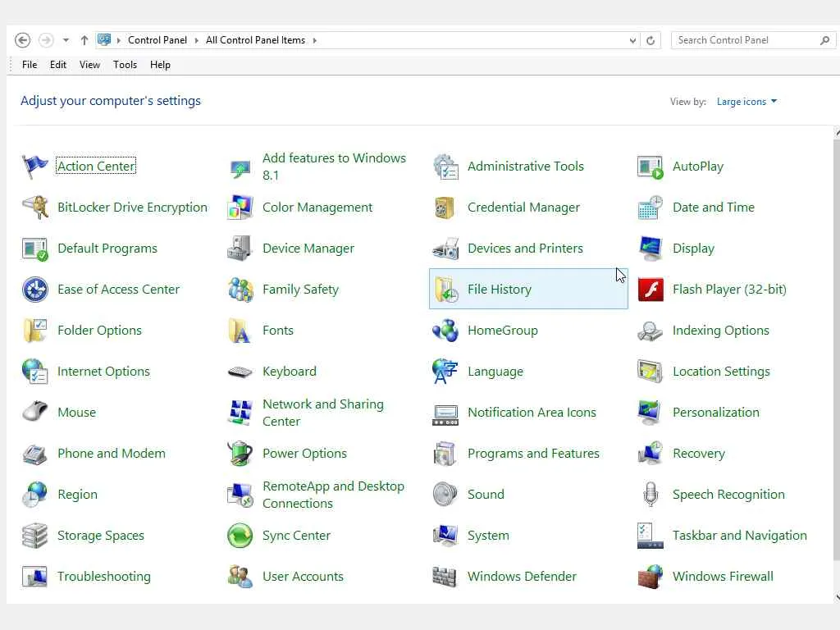Click the Color Management icon
This screenshot has width=840, height=630.
coord(240,208)
